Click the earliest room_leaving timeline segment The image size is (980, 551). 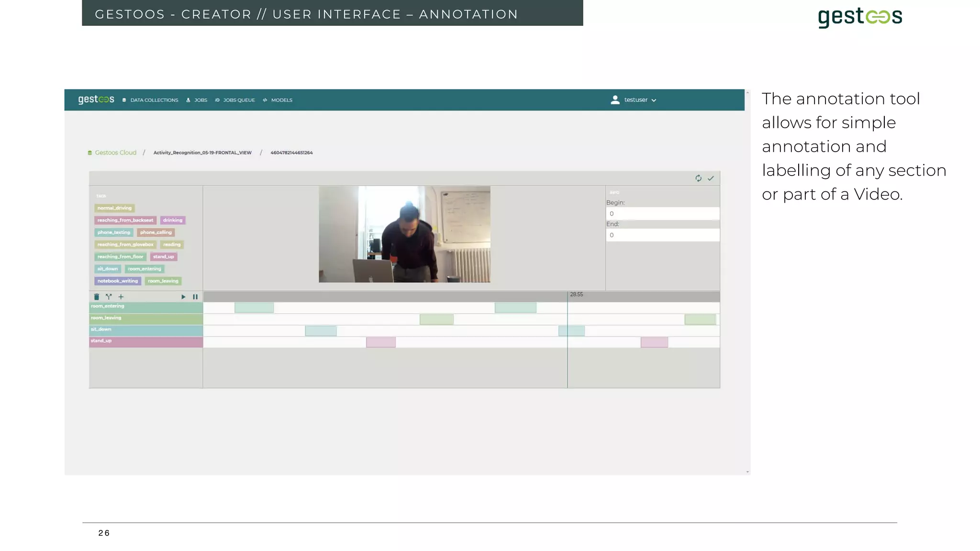tap(436, 319)
